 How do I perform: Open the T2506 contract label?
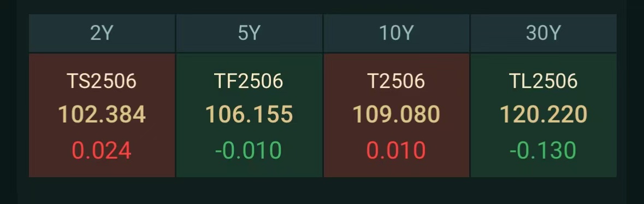[x=397, y=81]
